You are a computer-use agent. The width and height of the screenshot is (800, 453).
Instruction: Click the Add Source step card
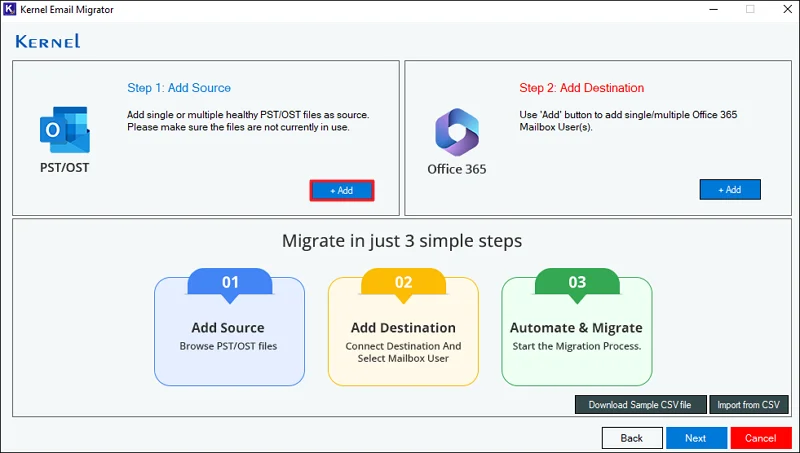coord(230,331)
